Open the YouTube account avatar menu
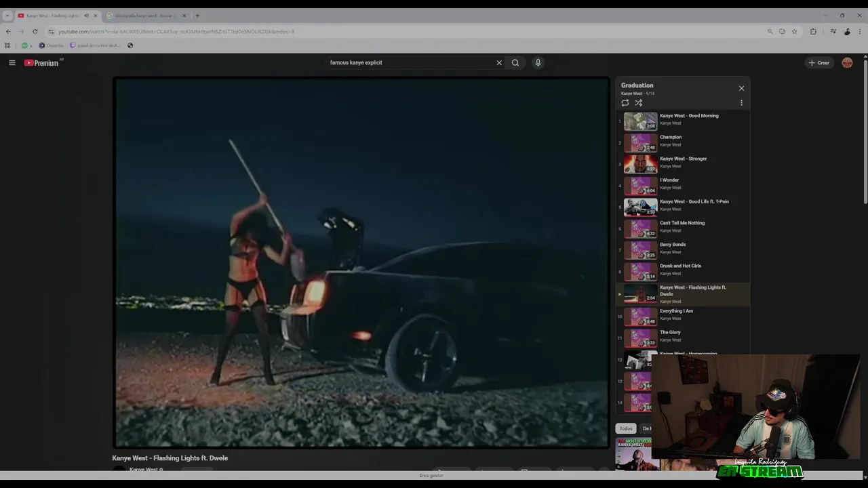This screenshot has width=868, height=488. tap(847, 62)
